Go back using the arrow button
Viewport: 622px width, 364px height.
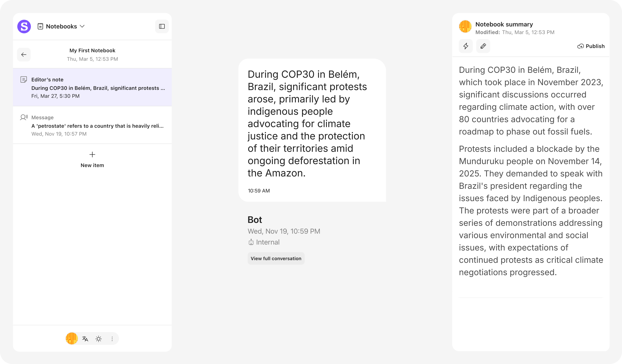(24, 54)
